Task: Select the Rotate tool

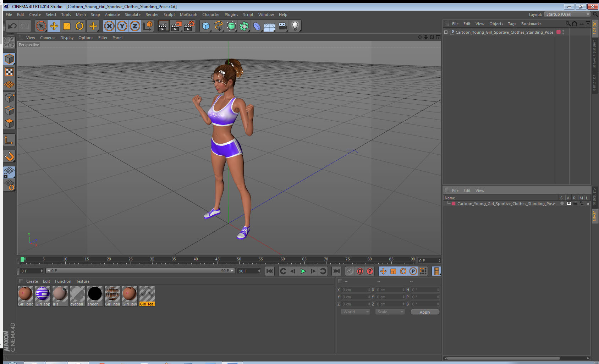Action: click(79, 26)
